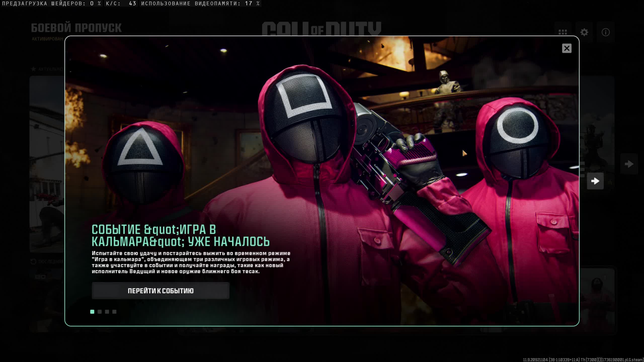Click the АКТИВИРОВАН label under battle pass

tap(47, 39)
